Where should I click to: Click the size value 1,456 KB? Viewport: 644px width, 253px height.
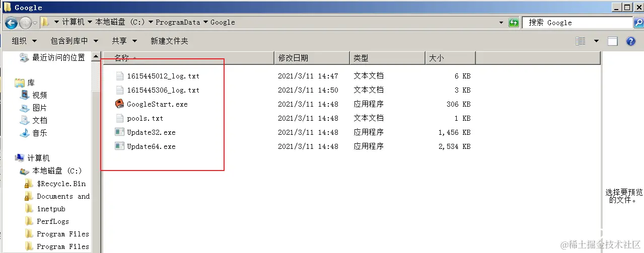[x=455, y=132]
